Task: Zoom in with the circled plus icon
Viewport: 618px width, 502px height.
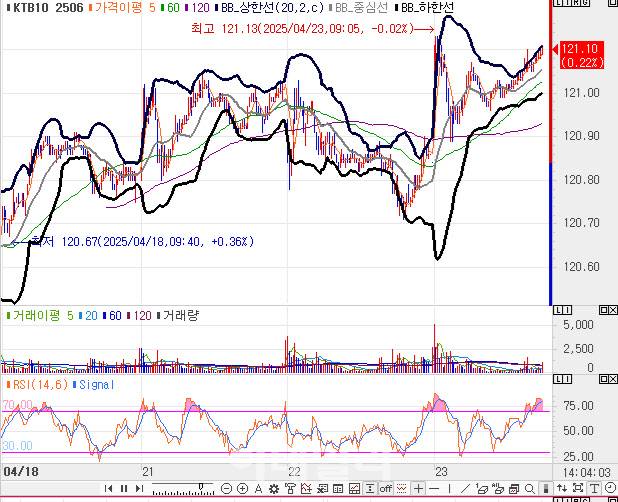Action: (x=242, y=489)
